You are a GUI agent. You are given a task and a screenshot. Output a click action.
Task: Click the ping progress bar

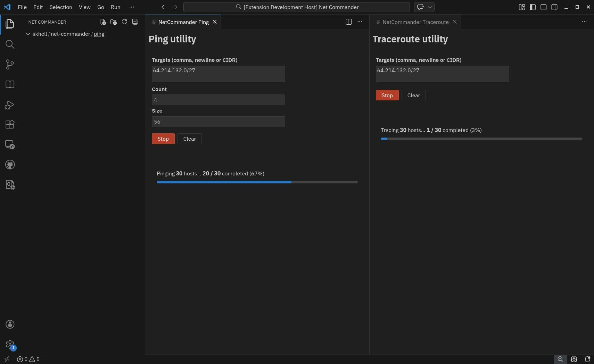(257, 182)
